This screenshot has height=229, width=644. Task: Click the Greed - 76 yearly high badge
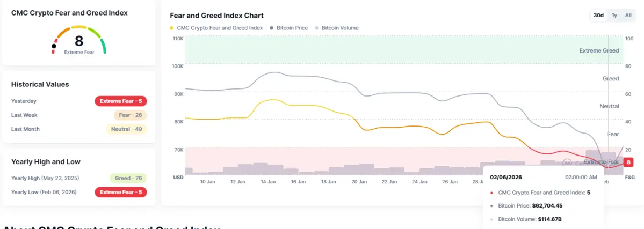click(x=128, y=178)
